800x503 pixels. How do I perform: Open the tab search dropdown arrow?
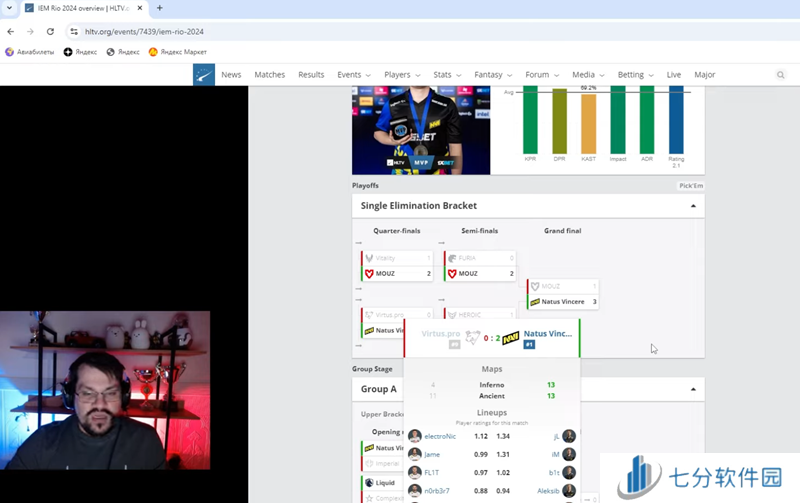tap(9, 8)
